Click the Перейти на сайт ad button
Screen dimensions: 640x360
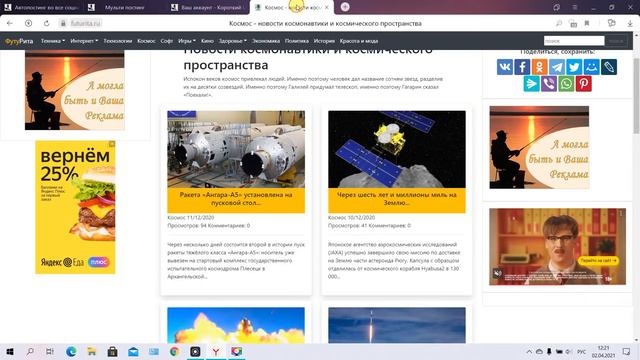pyautogui.click(x=598, y=260)
